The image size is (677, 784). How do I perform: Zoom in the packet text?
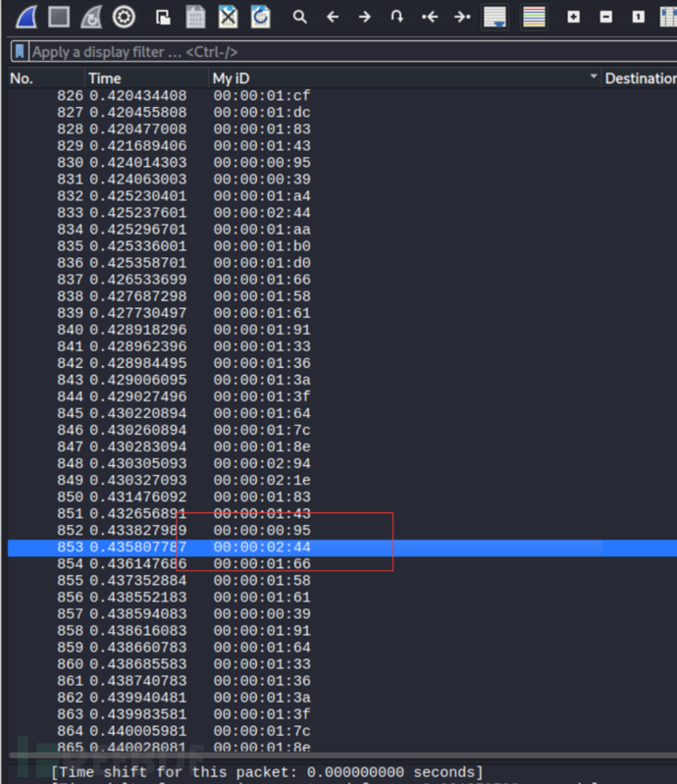[574, 17]
